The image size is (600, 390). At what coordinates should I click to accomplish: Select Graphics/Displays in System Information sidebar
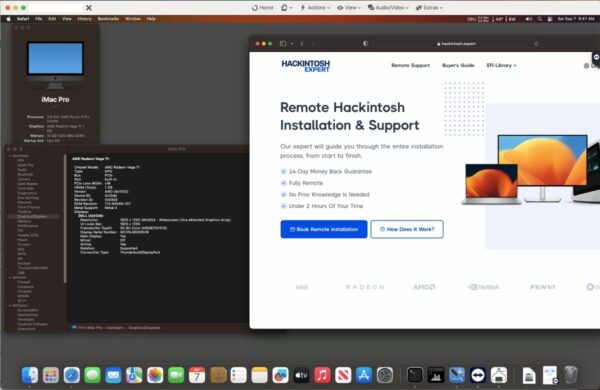[x=33, y=216]
